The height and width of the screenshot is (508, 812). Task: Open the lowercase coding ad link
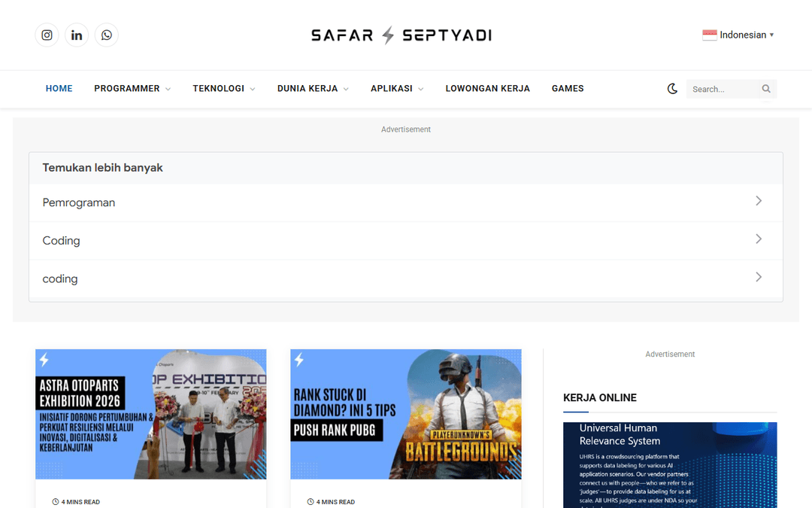tap(406, 279)
